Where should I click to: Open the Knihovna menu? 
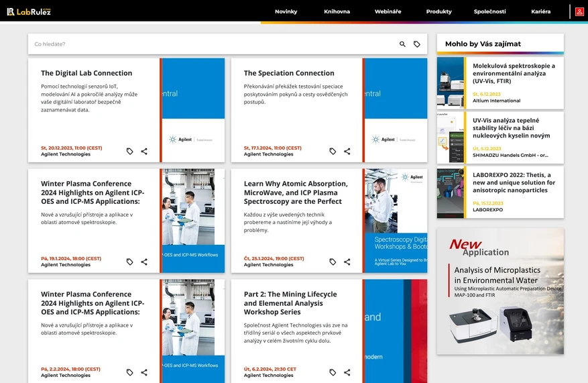click(x=337, y=11)
